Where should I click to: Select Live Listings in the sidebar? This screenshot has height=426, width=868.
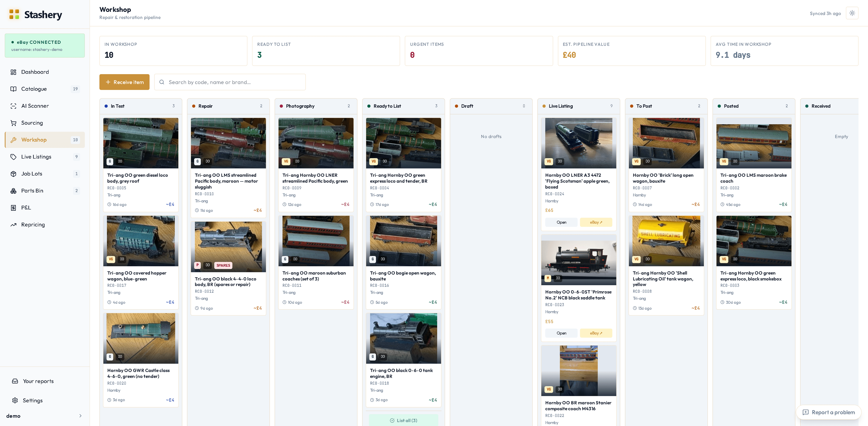pyautogui.click(x=45, y=157)
